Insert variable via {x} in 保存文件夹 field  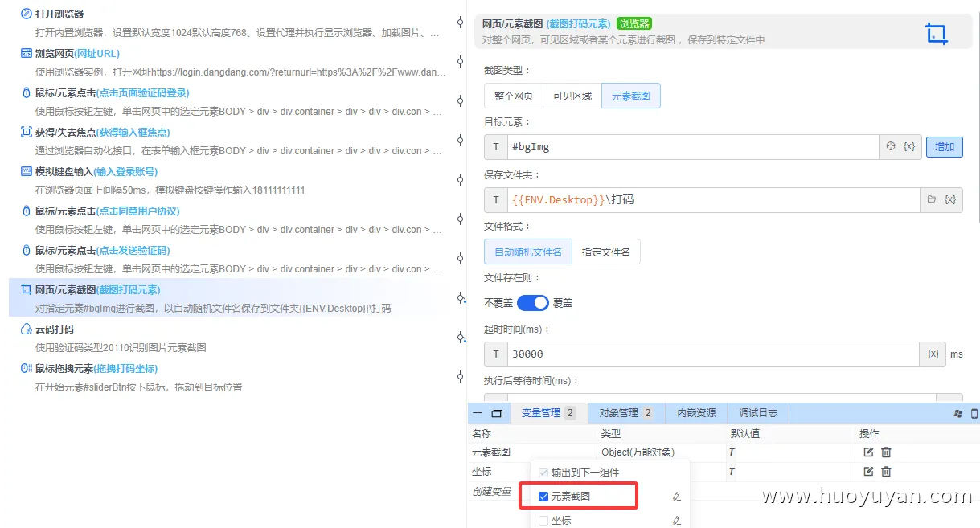(x=950, y=199)
